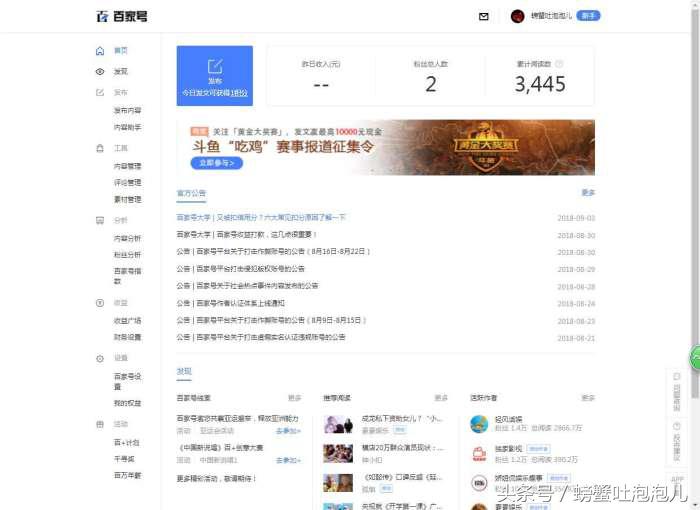Click the 发现 eye icon in sidebar
The width and height of the screenshot is (700, 510).
pyautogui.click(x=100, y=71)
